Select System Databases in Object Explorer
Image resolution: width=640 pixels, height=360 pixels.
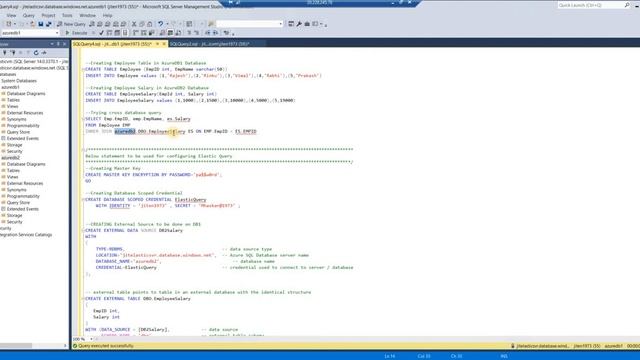click(19, 81)
